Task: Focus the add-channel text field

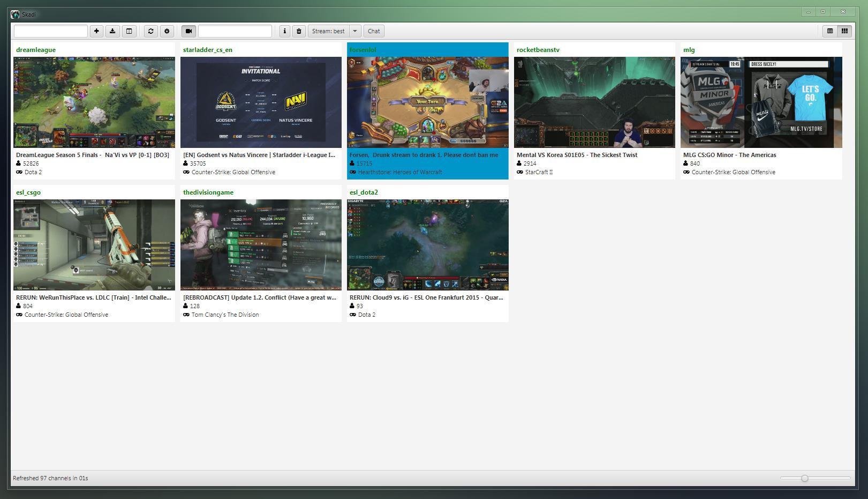Action: [51, 31]
